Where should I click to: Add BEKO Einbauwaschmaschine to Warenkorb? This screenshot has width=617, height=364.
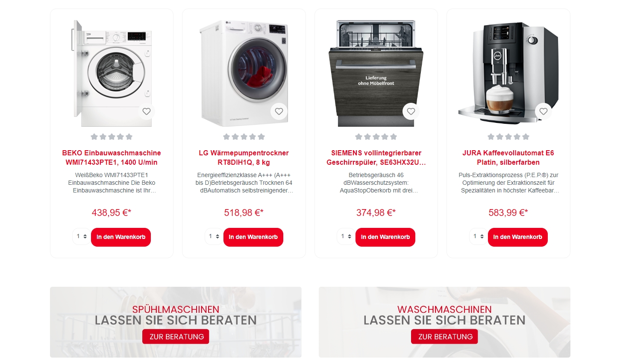coord(121,237)
